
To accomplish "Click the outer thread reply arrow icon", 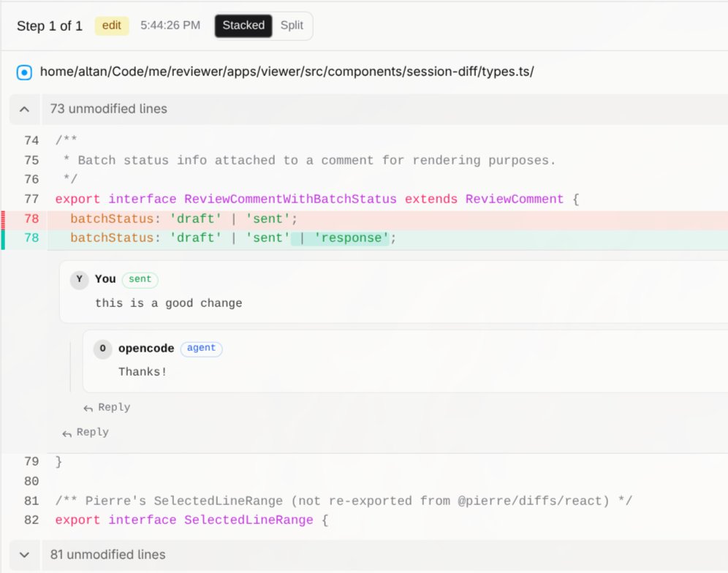I will click(x=67, y=433).
